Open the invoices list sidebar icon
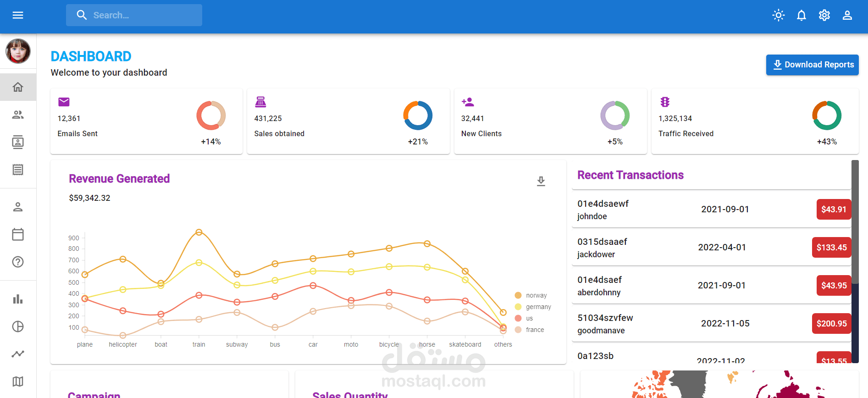 coord(18,170)
